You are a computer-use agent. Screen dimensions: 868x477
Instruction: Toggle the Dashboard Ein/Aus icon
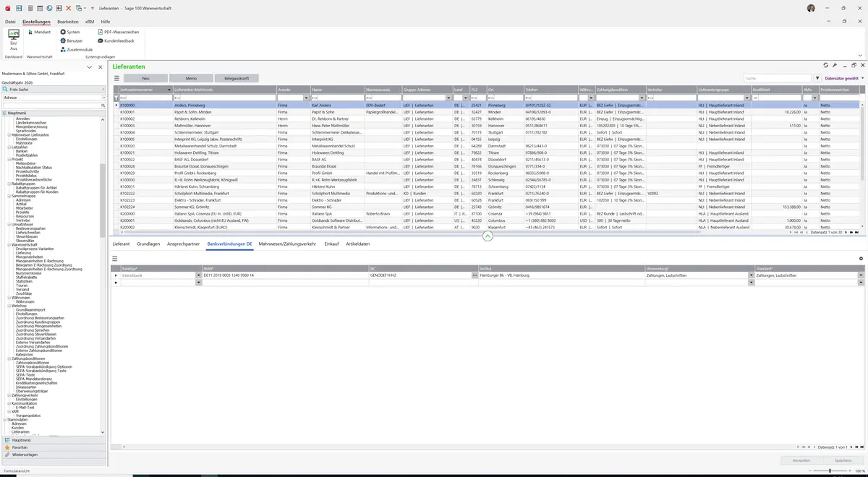13,38
